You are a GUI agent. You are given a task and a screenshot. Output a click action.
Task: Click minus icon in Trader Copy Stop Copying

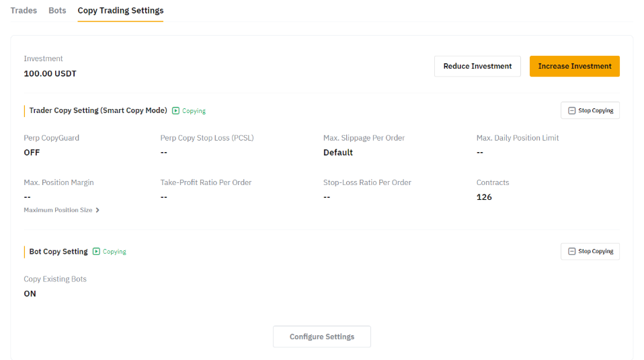point(571,110)
